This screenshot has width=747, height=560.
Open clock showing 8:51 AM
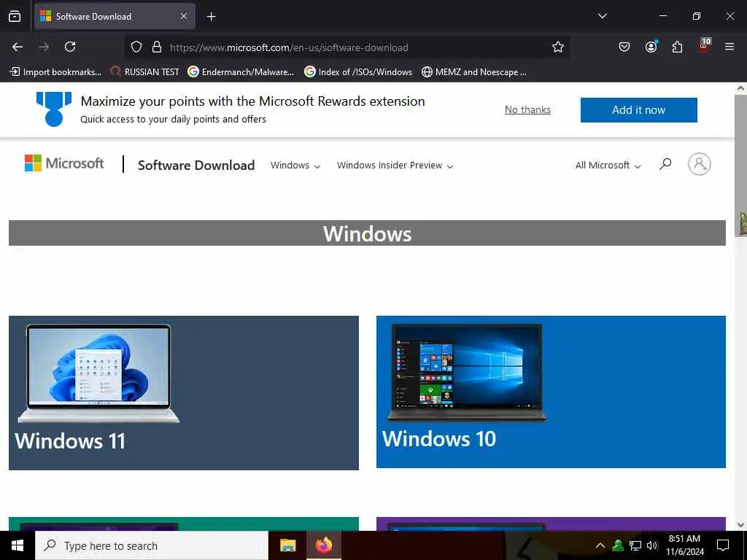[684, 545]
